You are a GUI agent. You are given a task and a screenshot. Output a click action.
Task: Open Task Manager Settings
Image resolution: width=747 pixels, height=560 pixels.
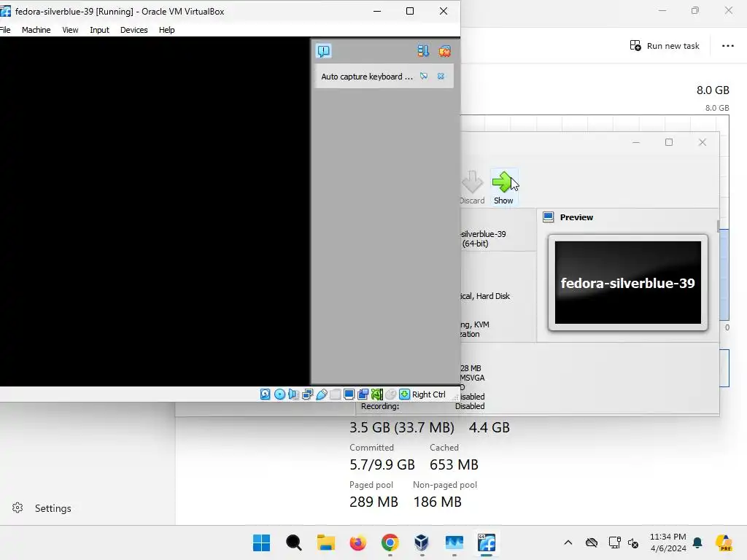pyautogui.click(x=53, y=508)
